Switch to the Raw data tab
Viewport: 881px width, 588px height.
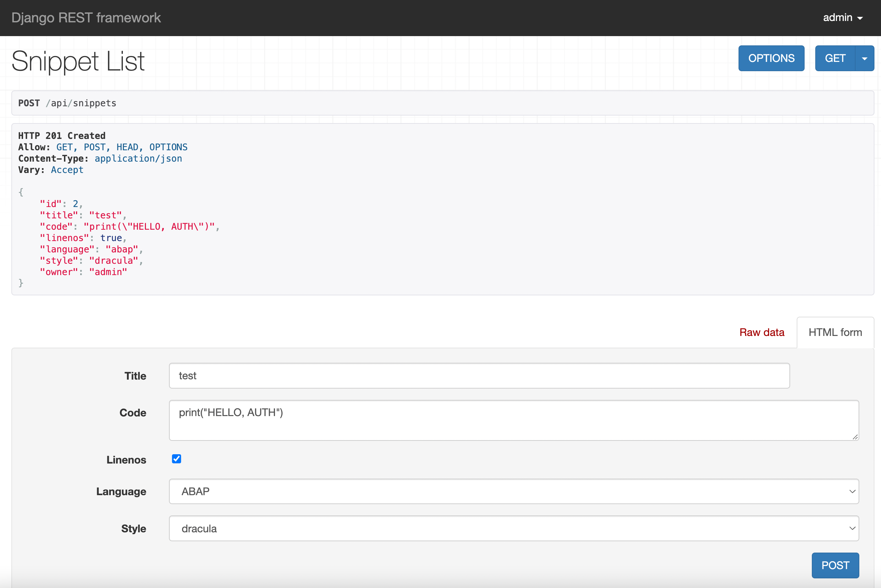point(761,332)
